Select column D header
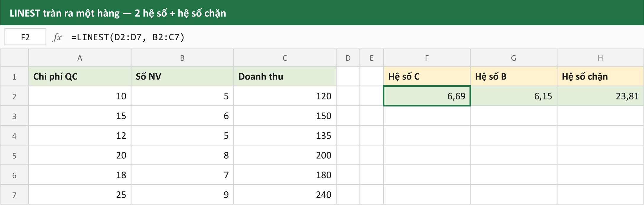The width and height of the screenshot is (644, 205). point(348,58)
